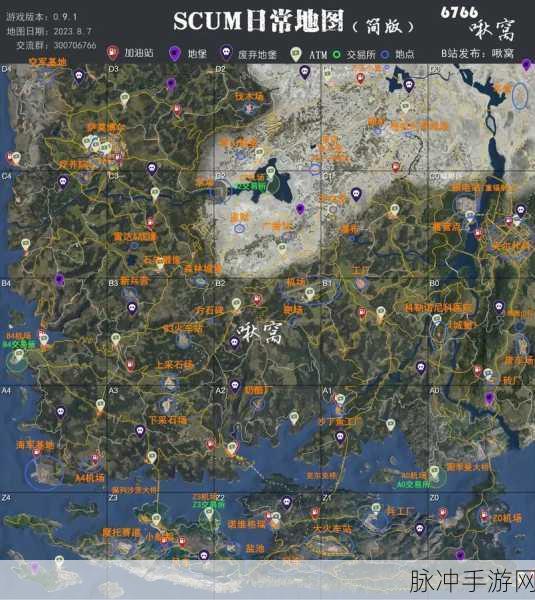The image size is (535, 600).
Task: Click the skull marker below 啾窝 watermark
Action: pos(235,342)
